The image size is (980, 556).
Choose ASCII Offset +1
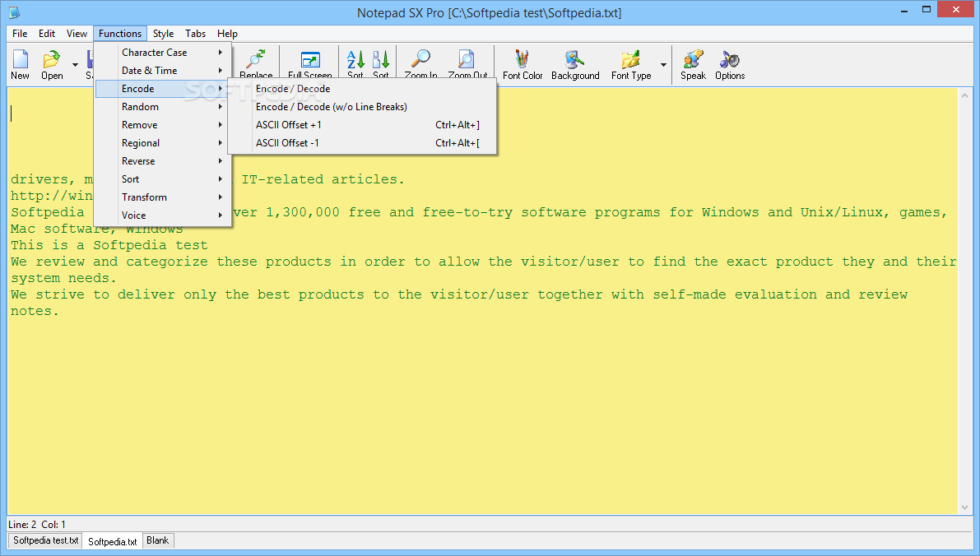coord(362,125)
